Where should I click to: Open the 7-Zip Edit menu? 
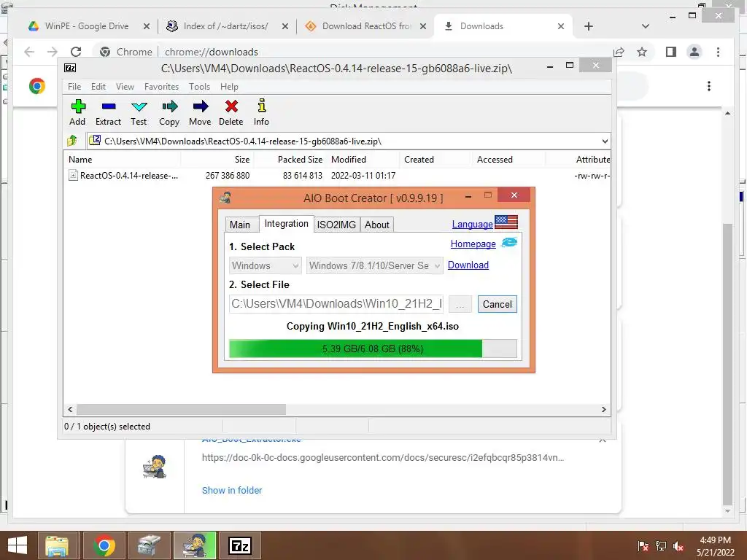tap(98, 87)
